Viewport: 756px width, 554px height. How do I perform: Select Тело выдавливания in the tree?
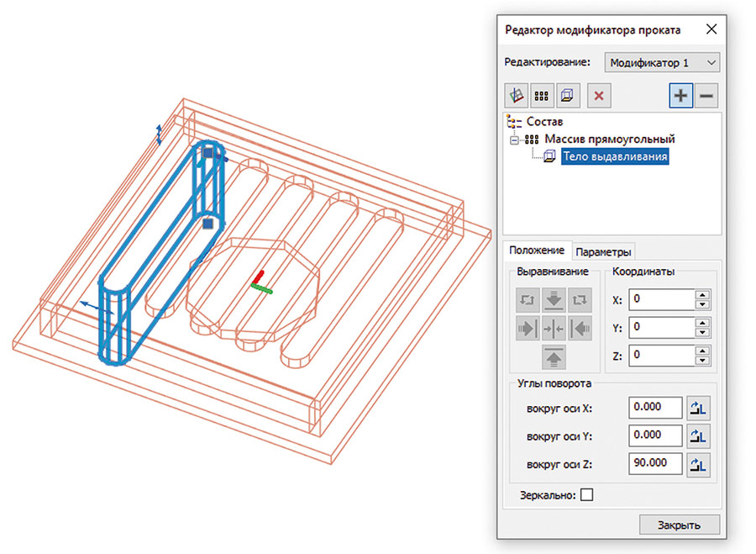[614, 156]
